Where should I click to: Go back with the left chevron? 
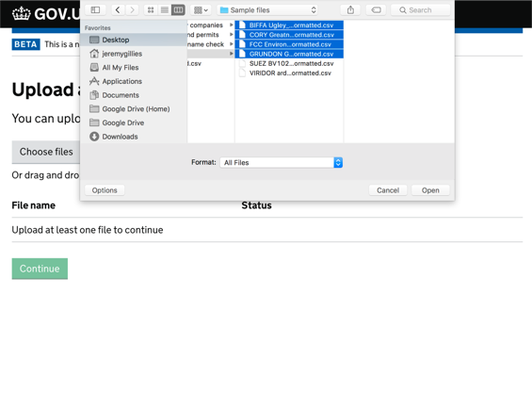tap(118, 9)
